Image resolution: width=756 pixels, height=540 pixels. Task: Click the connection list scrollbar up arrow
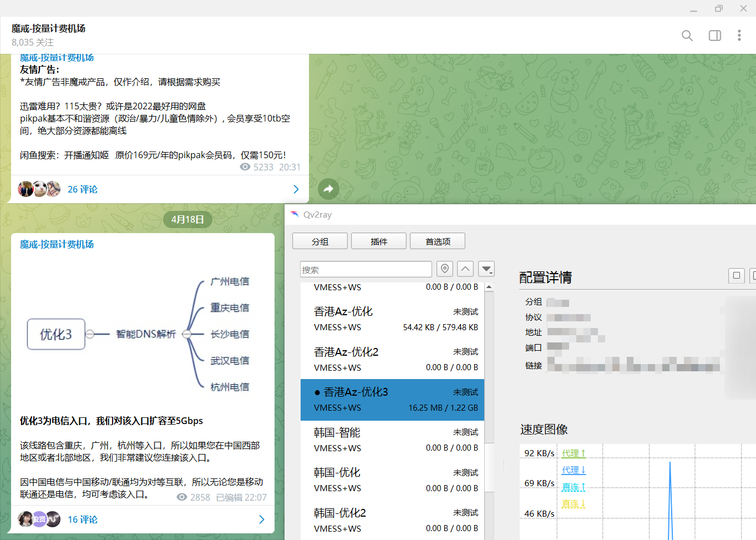[x=489, y=287]
